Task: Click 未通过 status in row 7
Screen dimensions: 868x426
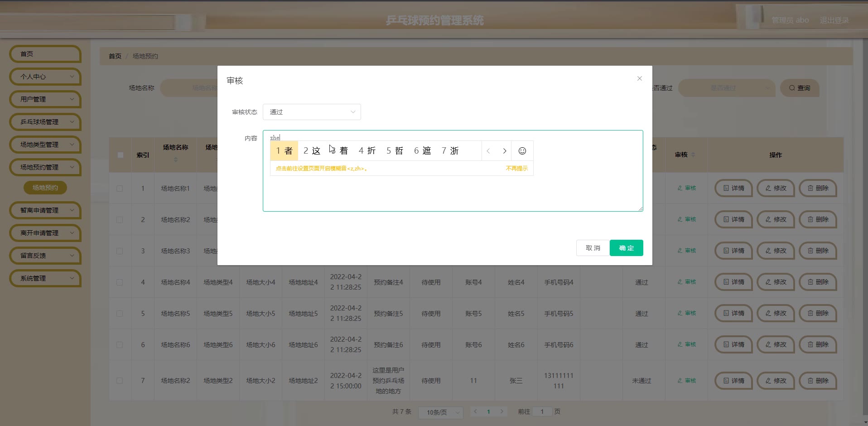Action: [x=641, y=381]
